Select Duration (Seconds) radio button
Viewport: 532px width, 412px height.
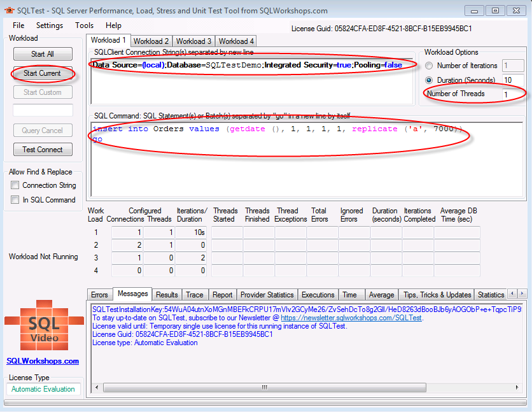[x=429, y=80]
